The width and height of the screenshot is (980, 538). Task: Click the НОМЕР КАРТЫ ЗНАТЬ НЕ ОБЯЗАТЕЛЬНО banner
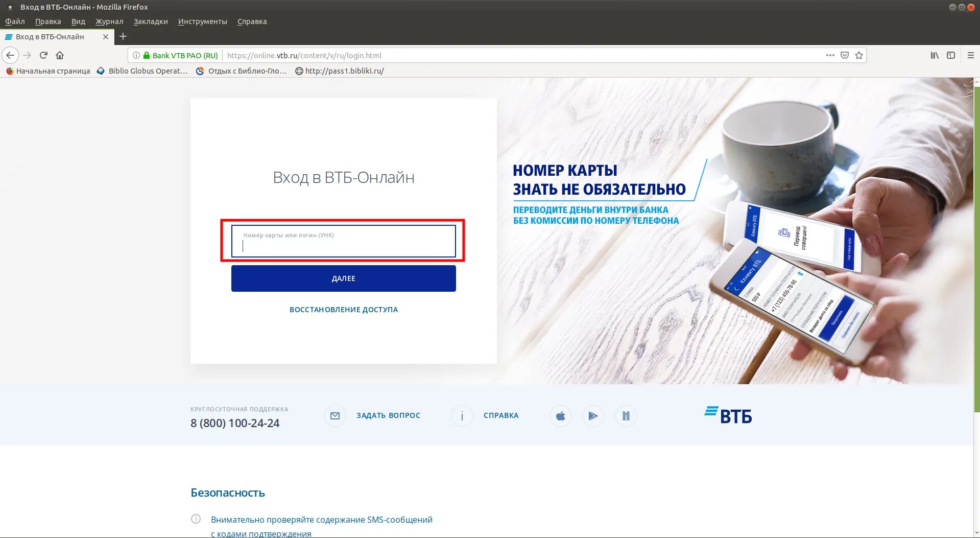599,180
